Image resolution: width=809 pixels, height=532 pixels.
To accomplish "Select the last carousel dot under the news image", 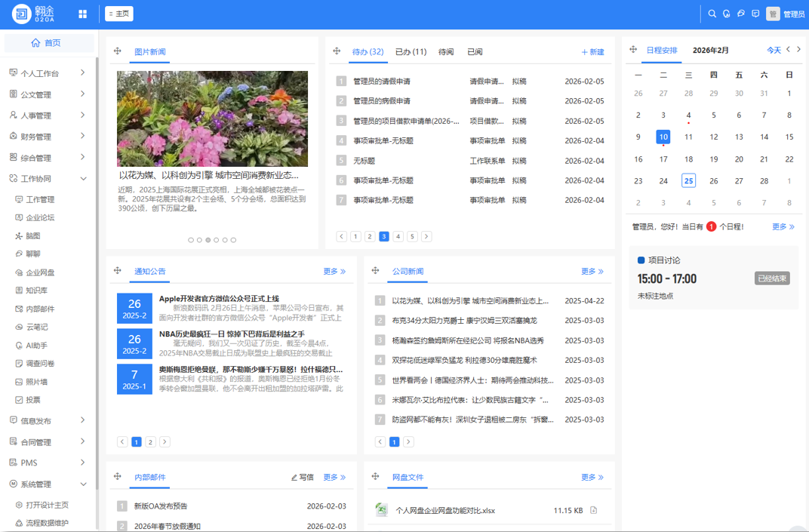I will point(233,240).
